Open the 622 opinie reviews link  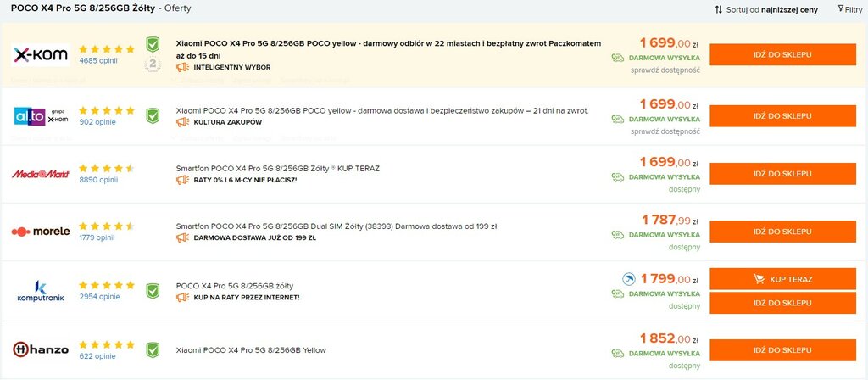tap(97, 356)
